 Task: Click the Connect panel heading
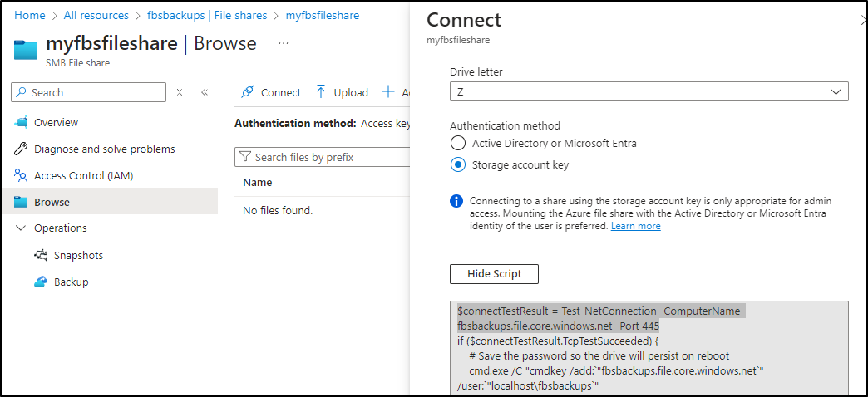click(464, 21)
